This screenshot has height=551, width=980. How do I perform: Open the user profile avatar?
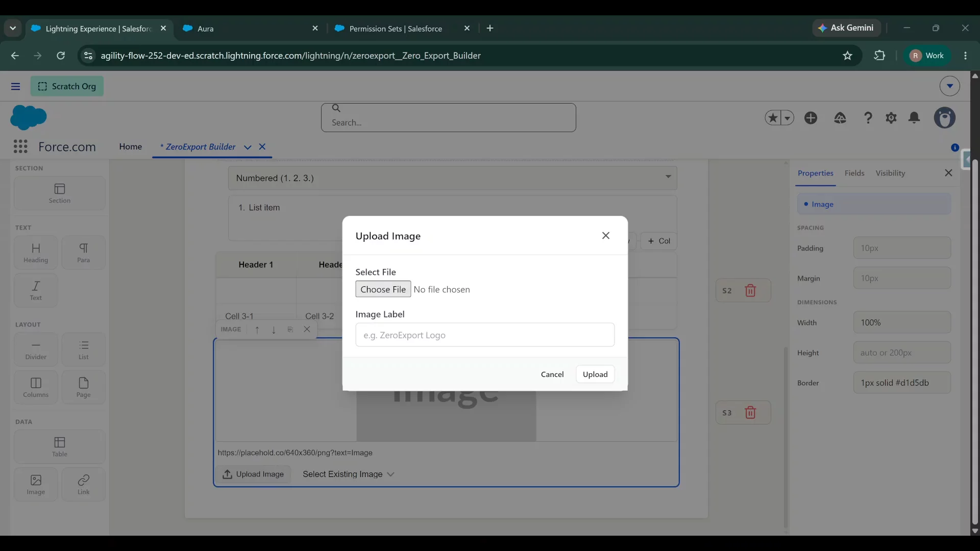tap(945, 118)
